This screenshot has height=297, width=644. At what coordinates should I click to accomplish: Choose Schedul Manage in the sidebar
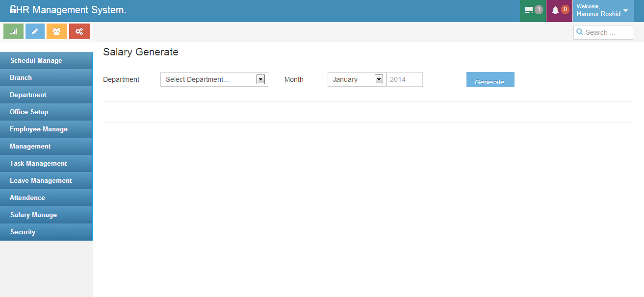click(36, 60)
